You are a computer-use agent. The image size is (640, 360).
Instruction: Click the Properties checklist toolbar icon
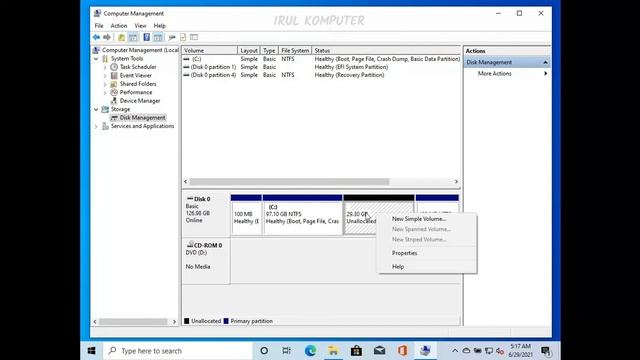[183, 37]
